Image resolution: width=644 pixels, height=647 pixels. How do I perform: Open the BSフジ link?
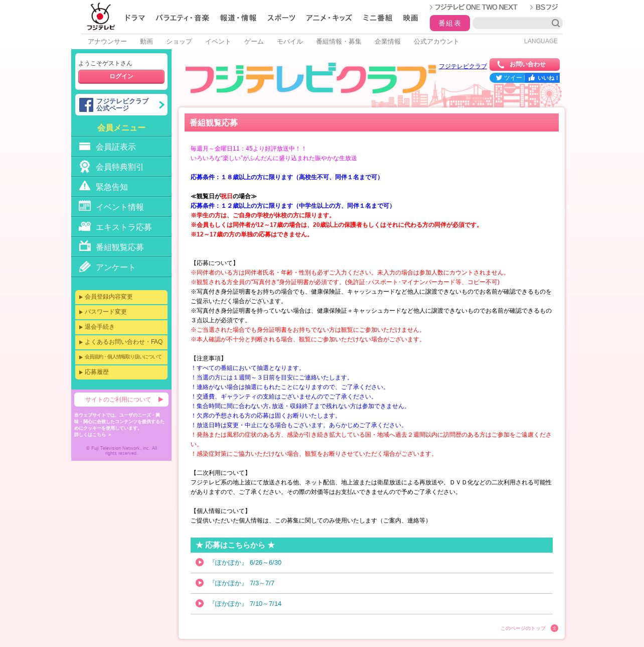tap(544, 7)
